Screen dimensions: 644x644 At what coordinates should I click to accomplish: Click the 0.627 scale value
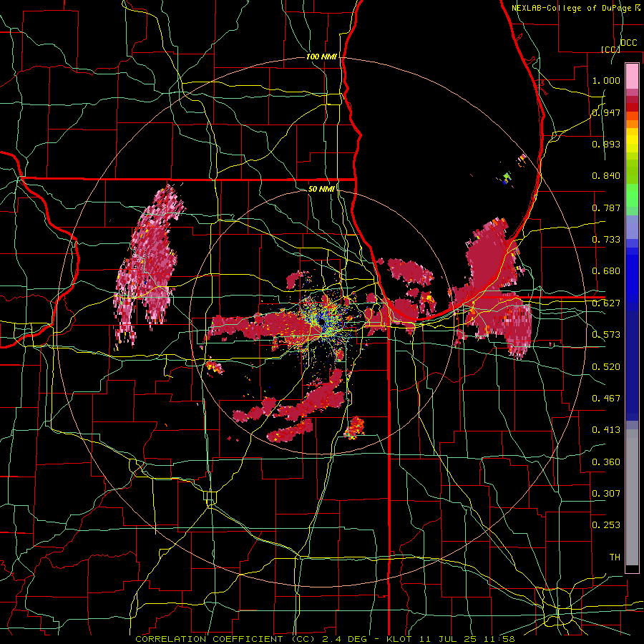pyautogui.click(x=606, y=303)
